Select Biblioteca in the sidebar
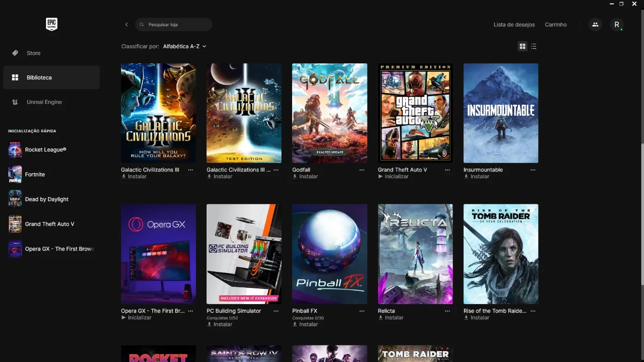This screenshot has width=644, height=362. point(52,77)
